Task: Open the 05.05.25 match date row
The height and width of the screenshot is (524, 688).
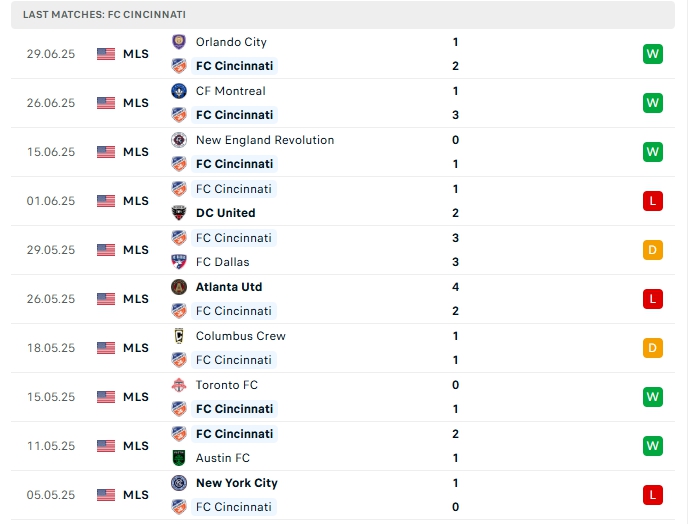Action: [x=51, y=495]
